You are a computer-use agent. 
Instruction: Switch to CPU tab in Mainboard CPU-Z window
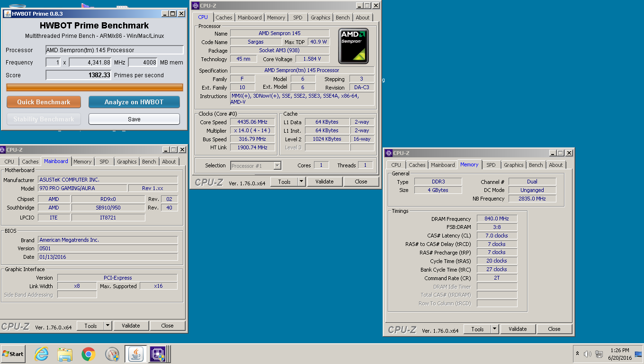9,162
